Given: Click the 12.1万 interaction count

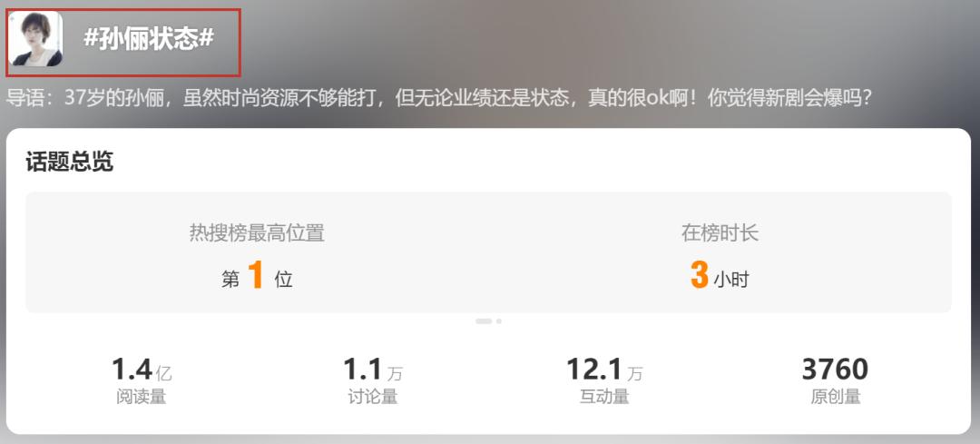Looking at the screenshot, I should [x=604, y=370].
